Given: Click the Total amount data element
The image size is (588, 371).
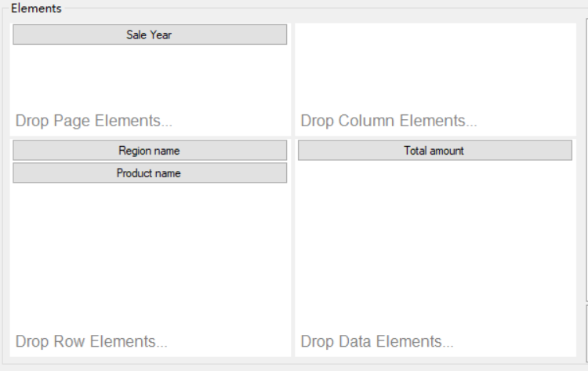Looking at the screenshot, I should 435,151.
